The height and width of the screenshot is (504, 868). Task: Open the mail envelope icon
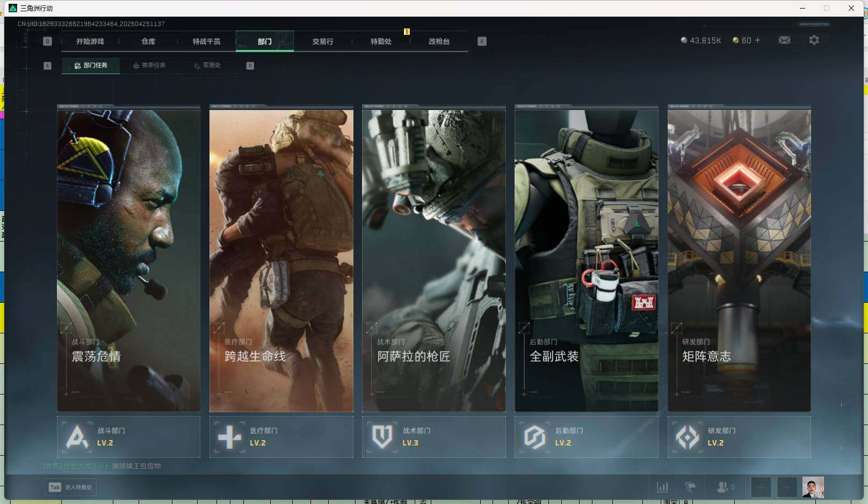click(x=784, y=40)
